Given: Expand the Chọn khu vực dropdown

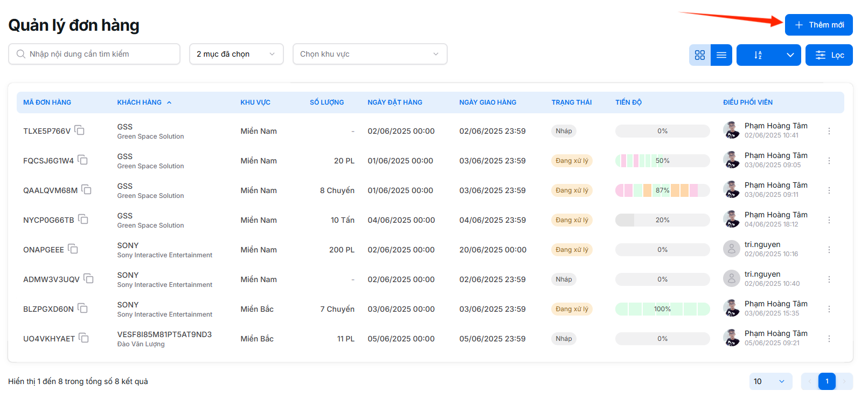Looking at the screenshot, I should pyautogui.click(x=370, y=54).
